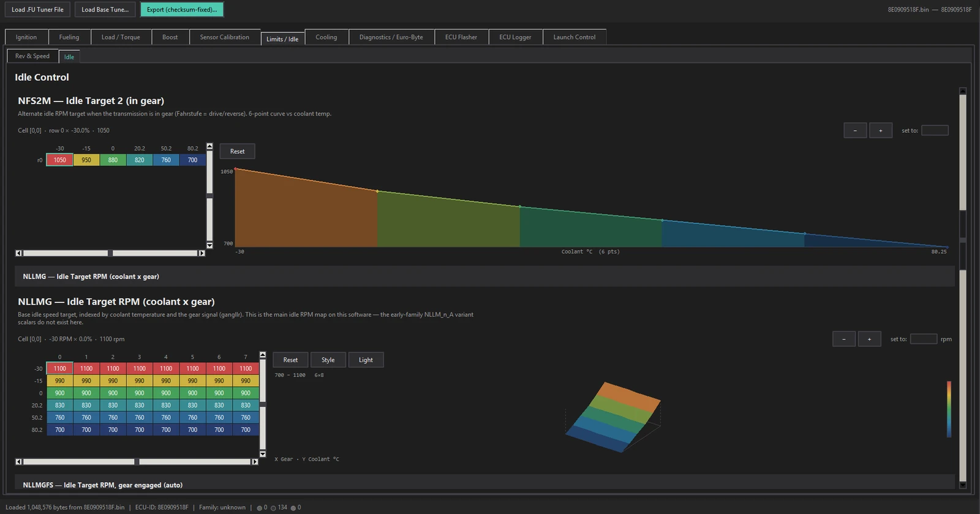Collapse the NLLMG Idle Target RPM section header
The width and height of the screenshot is (980, 514).
484,277
